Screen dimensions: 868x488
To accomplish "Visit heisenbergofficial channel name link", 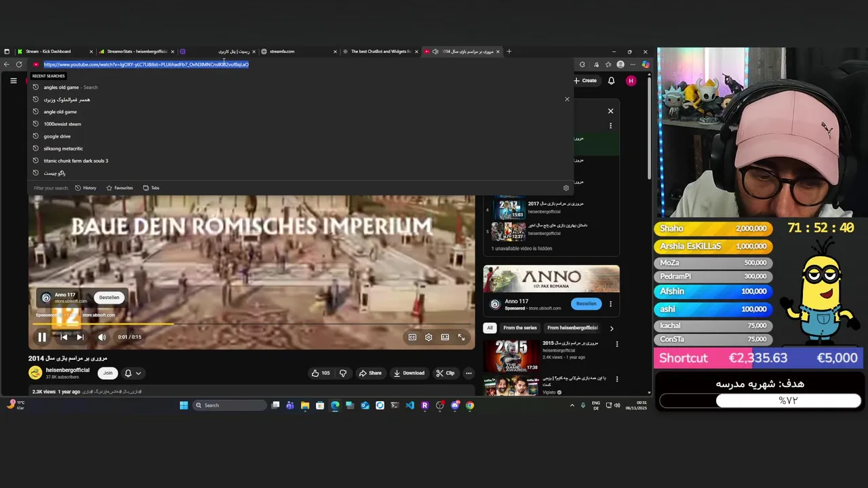I will click(x=67, y=370).
